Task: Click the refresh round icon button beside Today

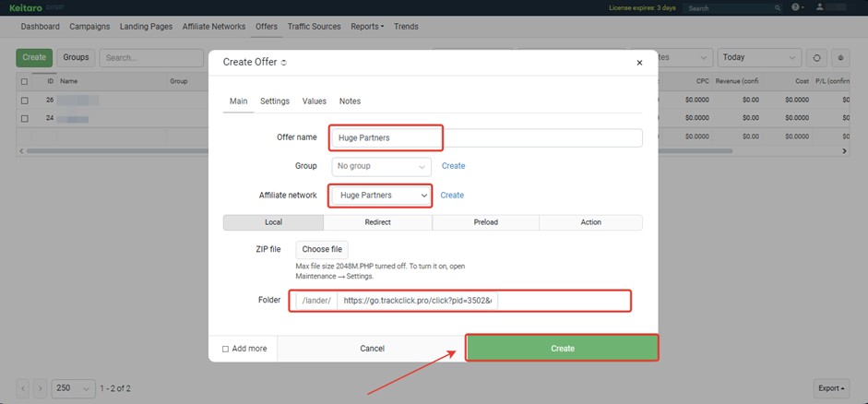Action: 816,57
